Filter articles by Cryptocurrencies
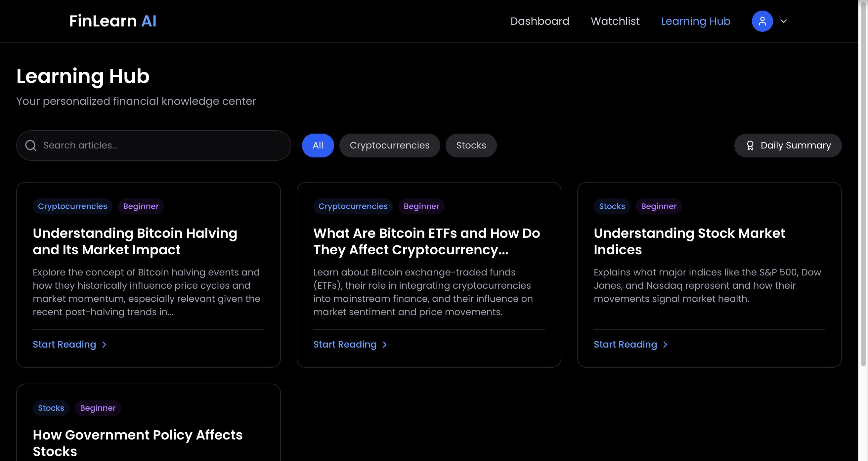868x461 pixels. [x=389, y=146]
